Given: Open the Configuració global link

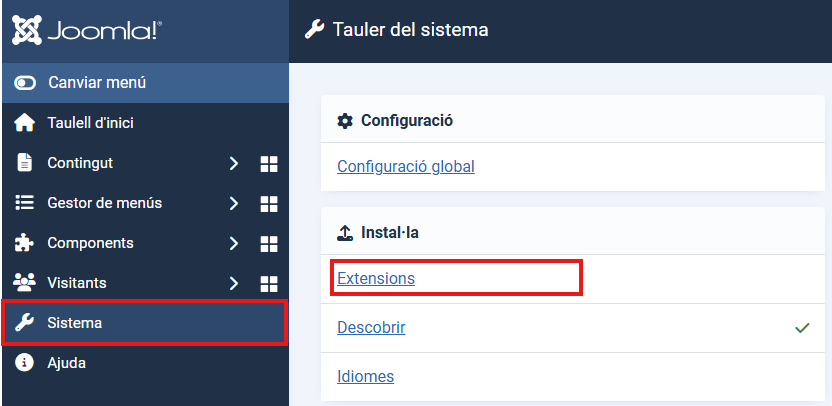Looking at the screenshot, I should coord(405,166).
